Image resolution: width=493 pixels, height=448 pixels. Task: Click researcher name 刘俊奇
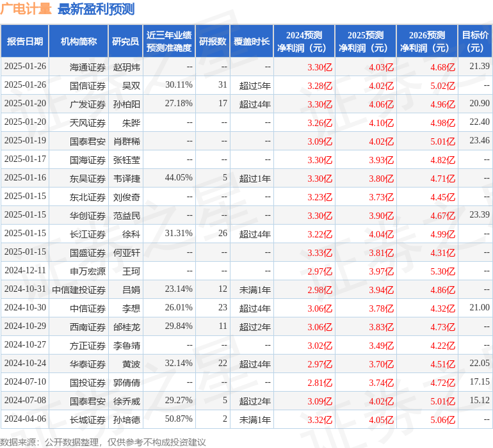point(126,197)
